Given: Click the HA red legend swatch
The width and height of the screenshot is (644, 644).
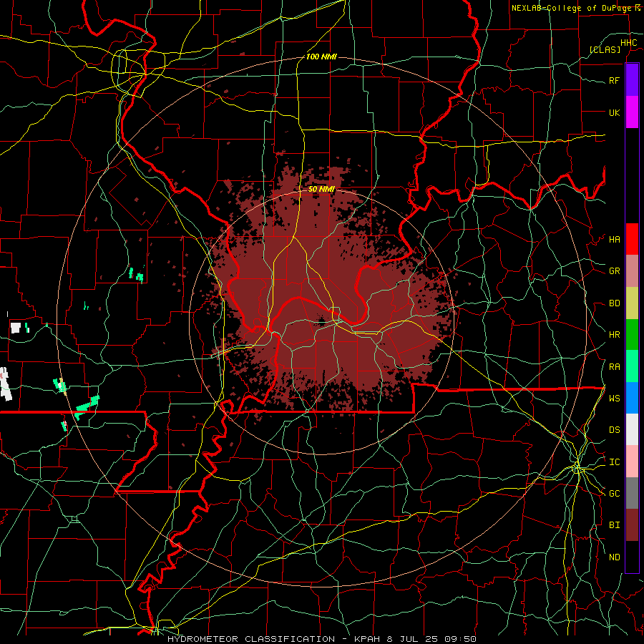Looking at the screenshot, I should 632,239.
